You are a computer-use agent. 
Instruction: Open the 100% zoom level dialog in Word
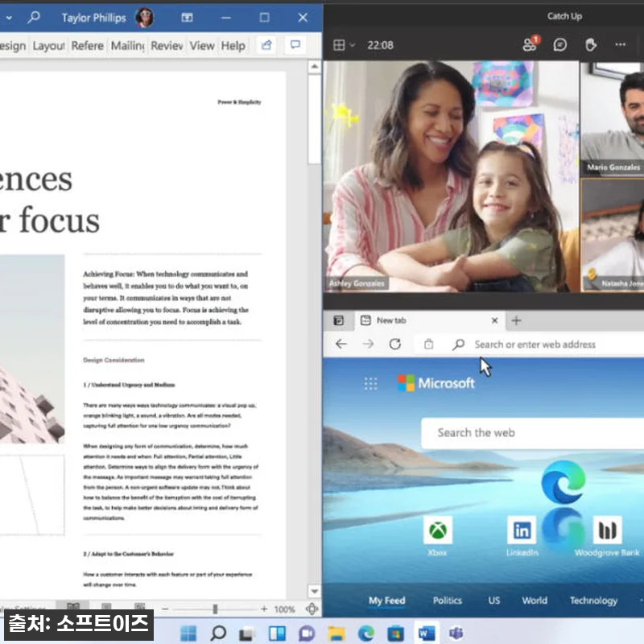tap(284, 609)
